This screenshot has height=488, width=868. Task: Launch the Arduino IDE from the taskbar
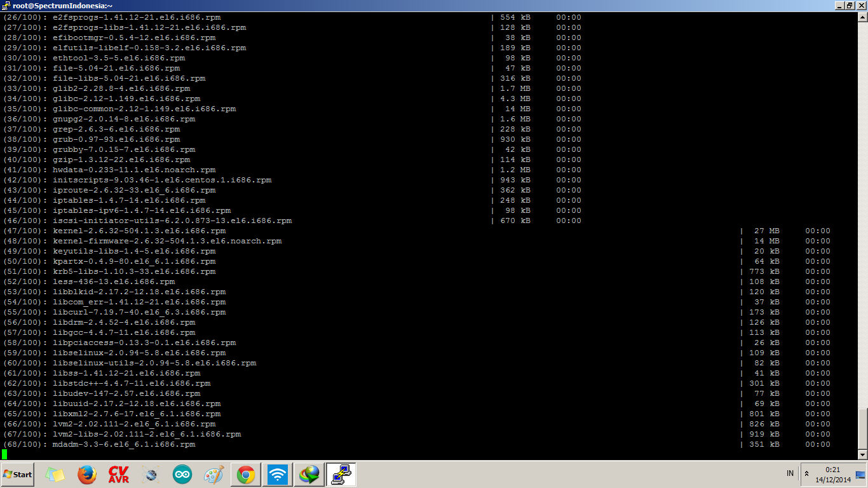click(x=182, y=475)
